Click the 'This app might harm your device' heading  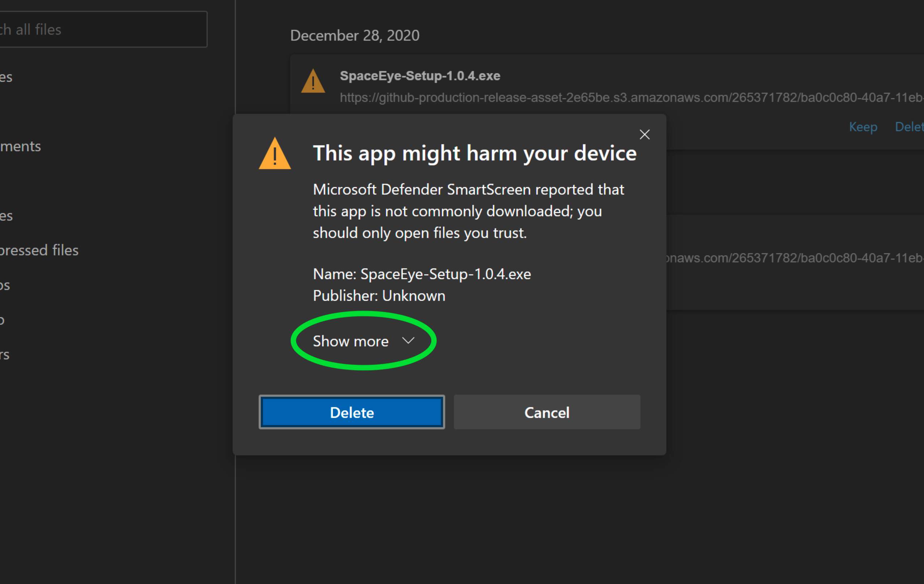475,154
